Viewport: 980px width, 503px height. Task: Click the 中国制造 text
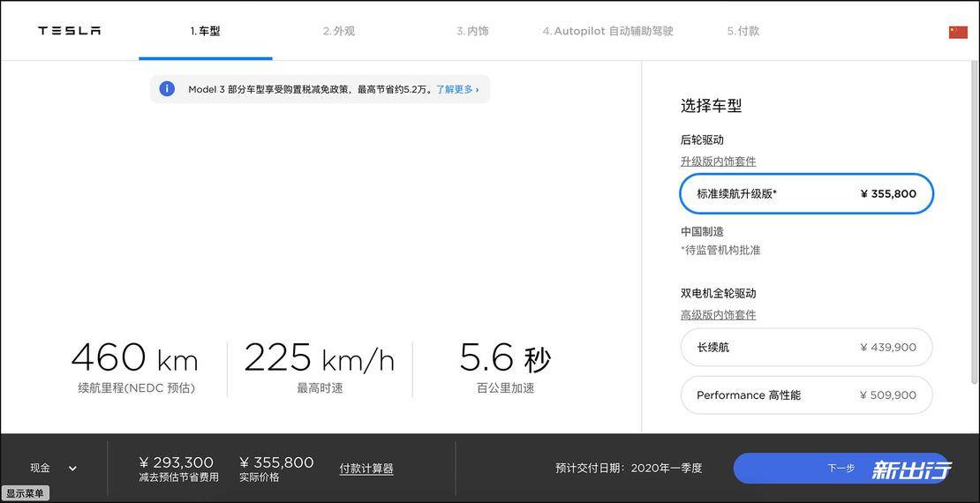pos(702,232)
